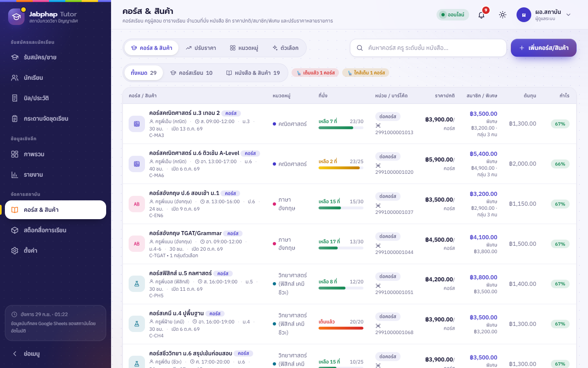Click เต็มแล้ว 1 คอร์ส chip
The width and height of the screenshot is (588, 368).
(x=315, y=73)
